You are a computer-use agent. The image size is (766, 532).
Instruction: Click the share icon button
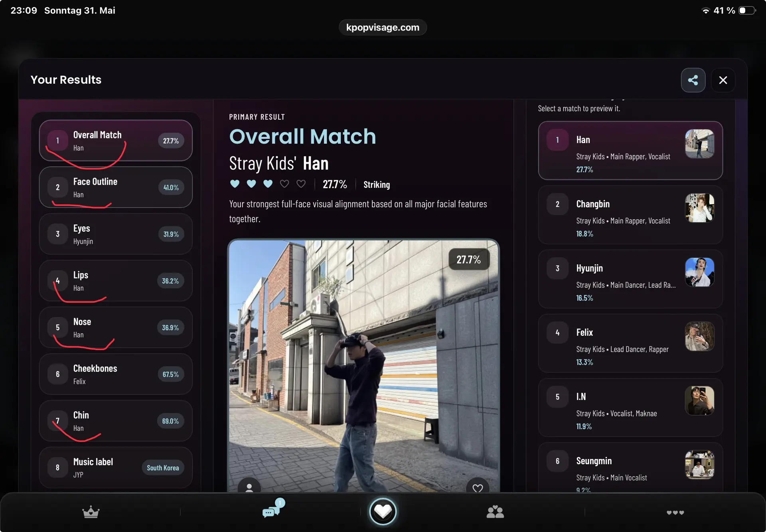693,80
